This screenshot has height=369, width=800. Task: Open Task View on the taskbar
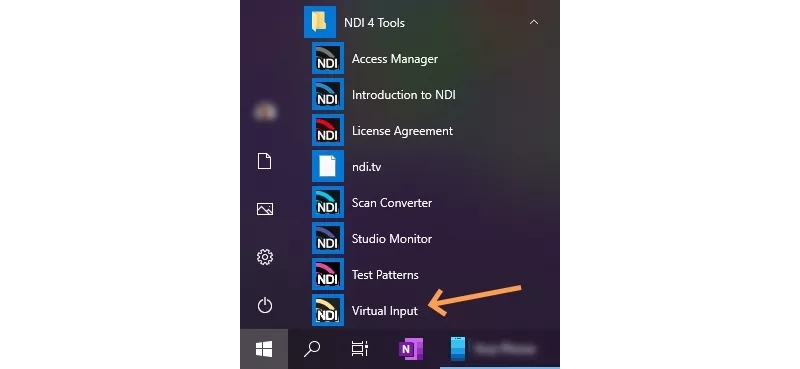tap(360, 349)
